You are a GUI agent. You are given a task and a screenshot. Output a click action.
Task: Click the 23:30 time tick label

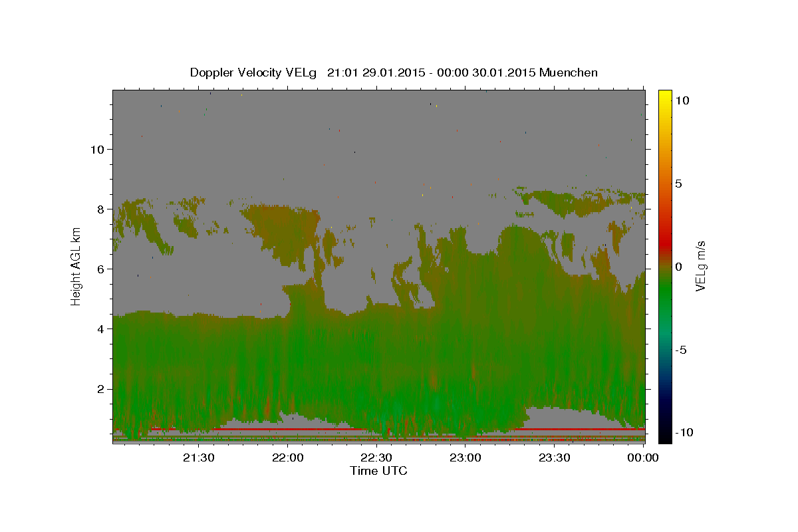pos(554,458)
